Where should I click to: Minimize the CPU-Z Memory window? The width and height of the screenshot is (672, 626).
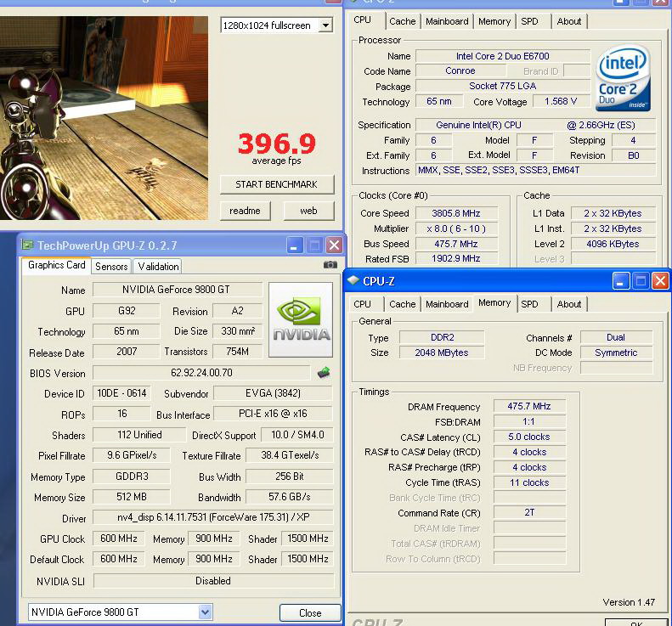[x=620, y=281]
